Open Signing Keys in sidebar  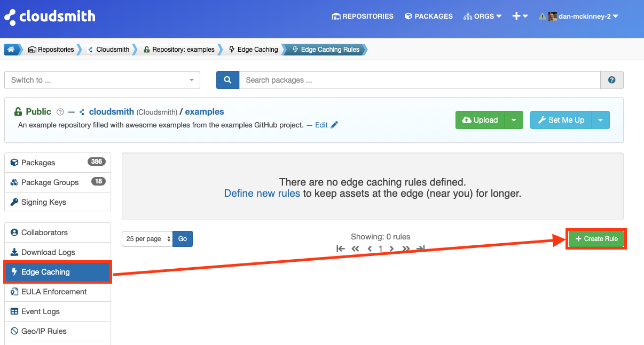click(x=58, y=202)
